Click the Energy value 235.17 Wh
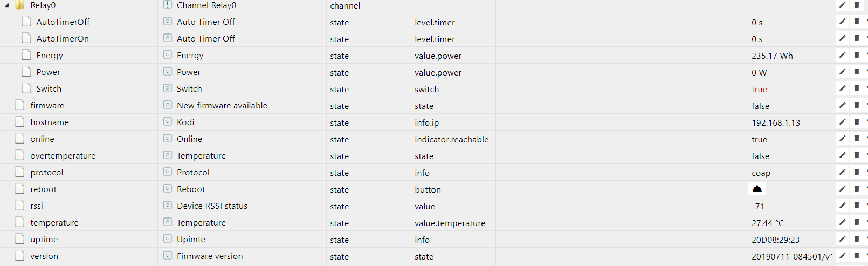Viewport: 868px width, 266px height. tap(772, 56)
